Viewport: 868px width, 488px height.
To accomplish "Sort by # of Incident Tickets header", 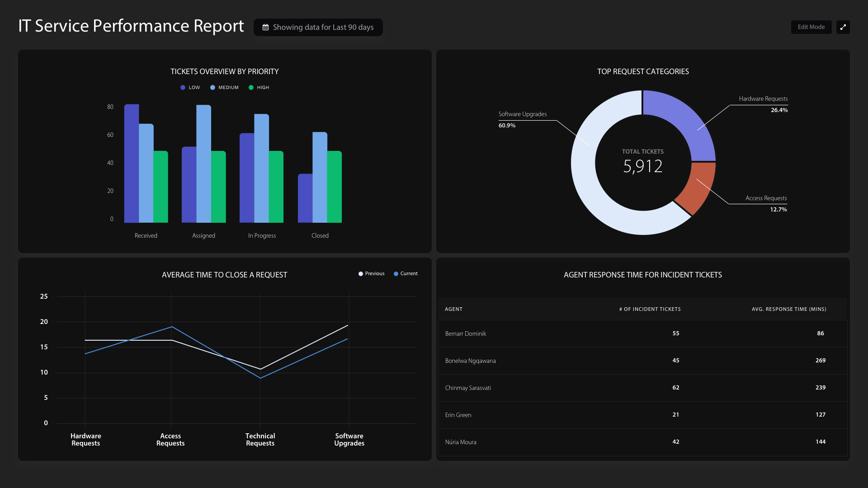I will click(650, 310).
